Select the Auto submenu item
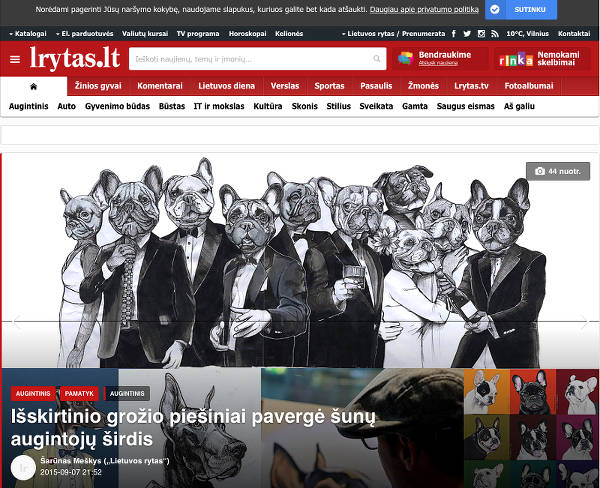This screenshot has height=488, width=600. [x=67, y=106]
